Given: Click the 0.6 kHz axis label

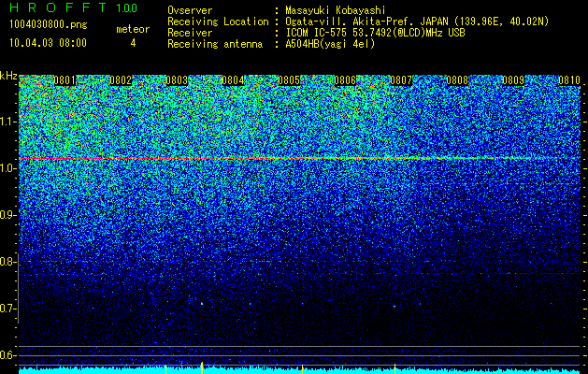Looking at the screenshot, I should click(x=7, y=355).
